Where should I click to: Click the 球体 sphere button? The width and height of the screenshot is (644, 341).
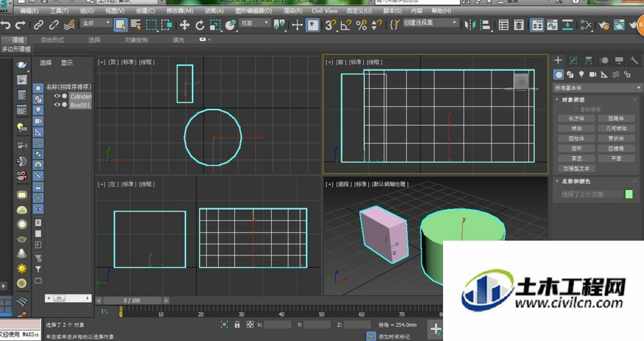[576, 129]
